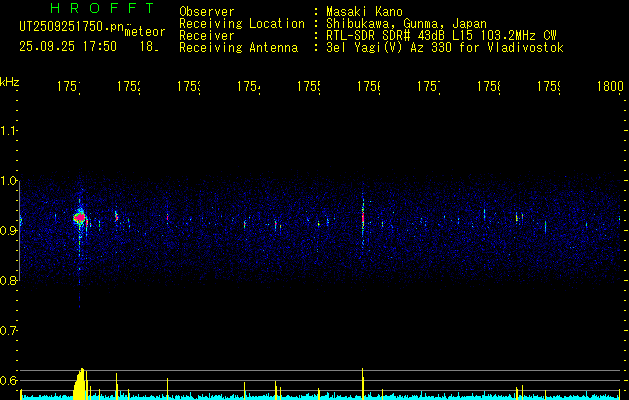The width and height of the screenshot is (629, 400).
Task: Click the 'Receiving Location' label
Action: [242, 24]
